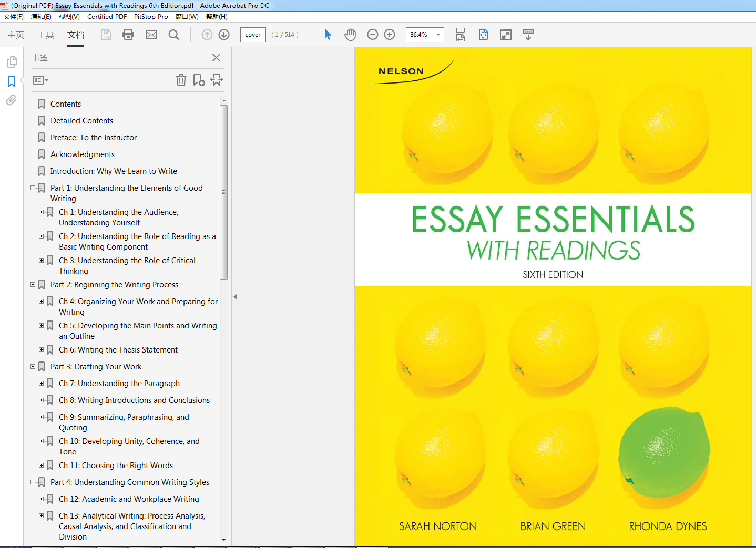Open the page thumbnails panel
This screenshot has height=548, width=756.
(12, 62)
